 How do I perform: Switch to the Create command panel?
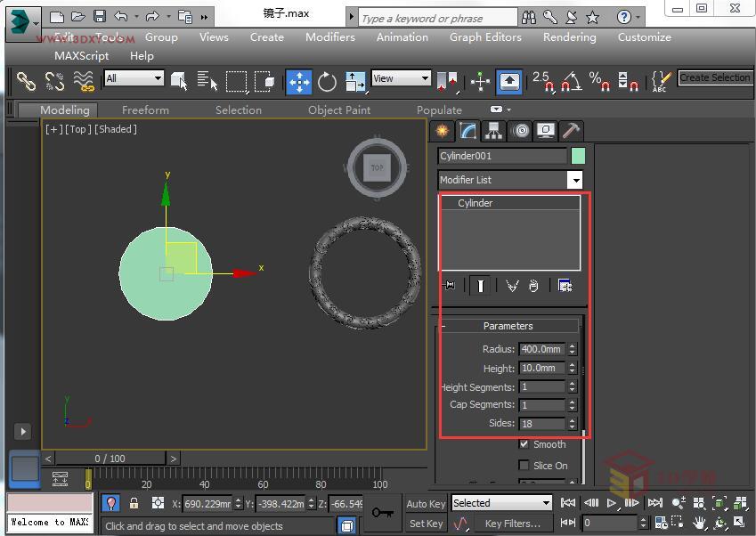click(x=443, y=131)
